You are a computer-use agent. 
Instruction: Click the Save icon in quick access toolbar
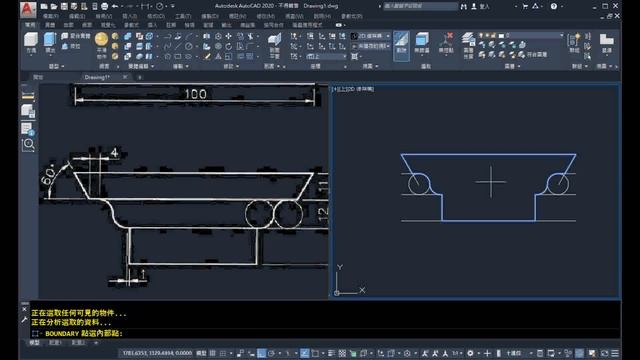[64, 6]
